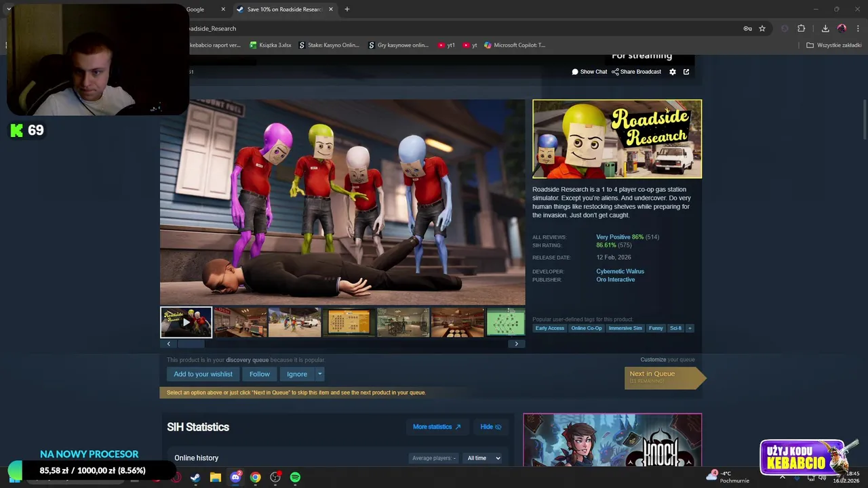The height and width of the screenshot is (488, 868).
Task: Open Chrome downloads icon
Action: click(825, 28)
